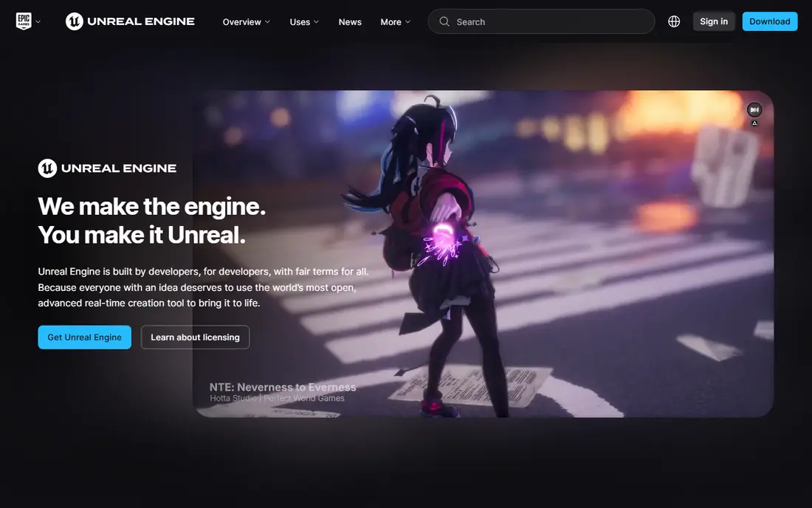Expand the Overview navigation dropdown

tap(246, 21)
